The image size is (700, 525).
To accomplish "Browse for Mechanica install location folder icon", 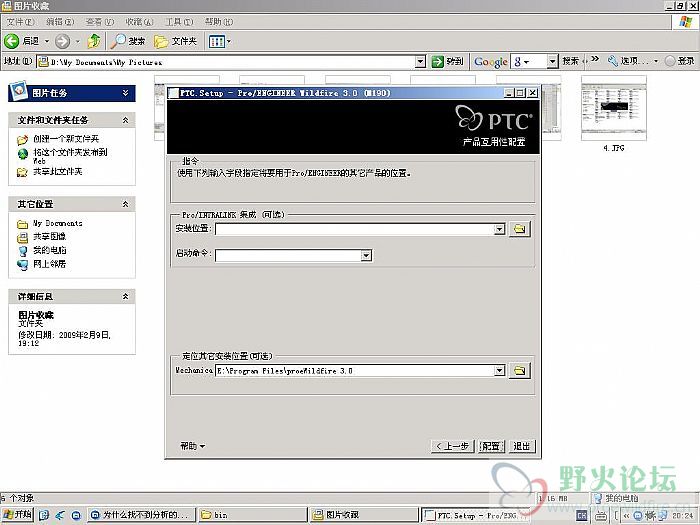I will point(519,370).
